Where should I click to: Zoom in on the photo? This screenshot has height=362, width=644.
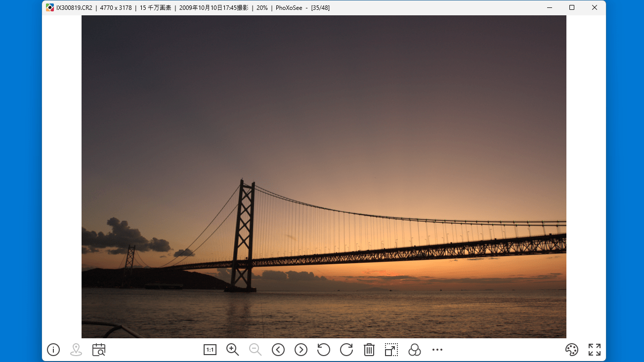pyautogui.click(x=232, y=350)
